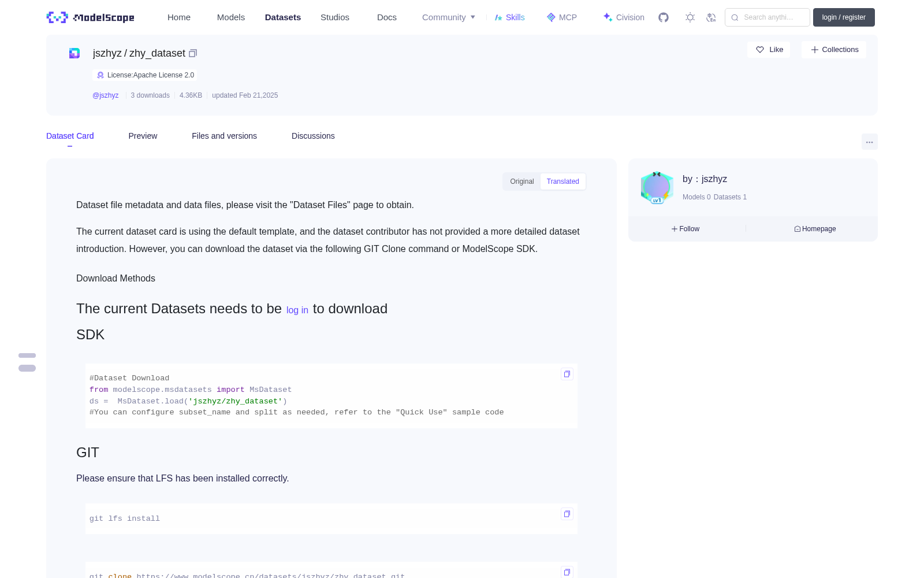Click the plus icon in Collections
The image size is (924, 578).
coord(815,50)
